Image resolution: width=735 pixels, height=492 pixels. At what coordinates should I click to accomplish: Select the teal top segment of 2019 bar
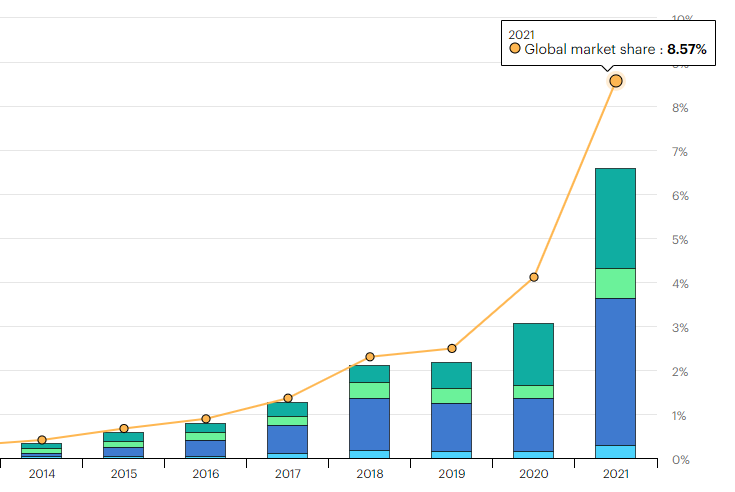(452, 375)
